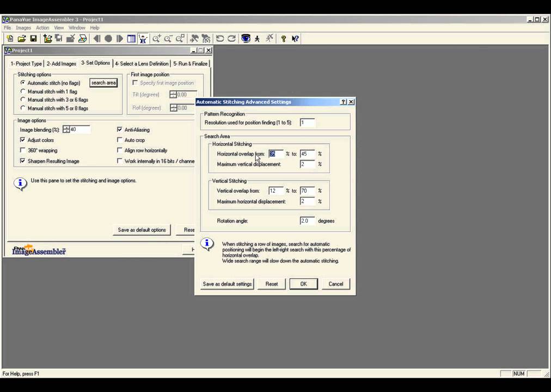The width and height of the screenshot is (551, 392).
Task: Open the Help menu
Action: click(95, 28)
